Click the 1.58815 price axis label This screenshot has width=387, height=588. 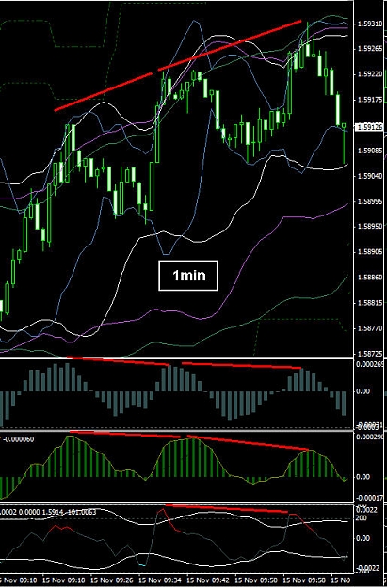pyautogui.click(x=370, y=303)
